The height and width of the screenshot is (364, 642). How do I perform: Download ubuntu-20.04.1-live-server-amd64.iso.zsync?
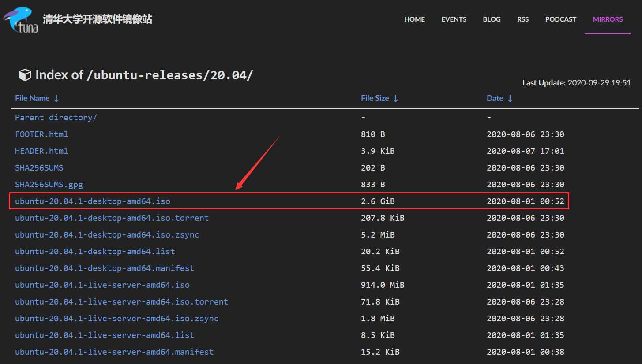(117, 319)
